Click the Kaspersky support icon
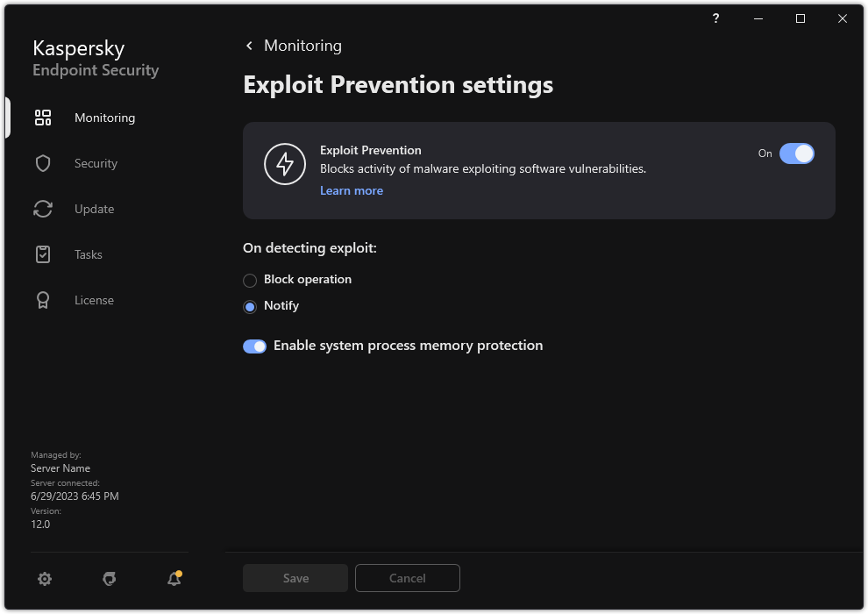 tap(109, 579)
